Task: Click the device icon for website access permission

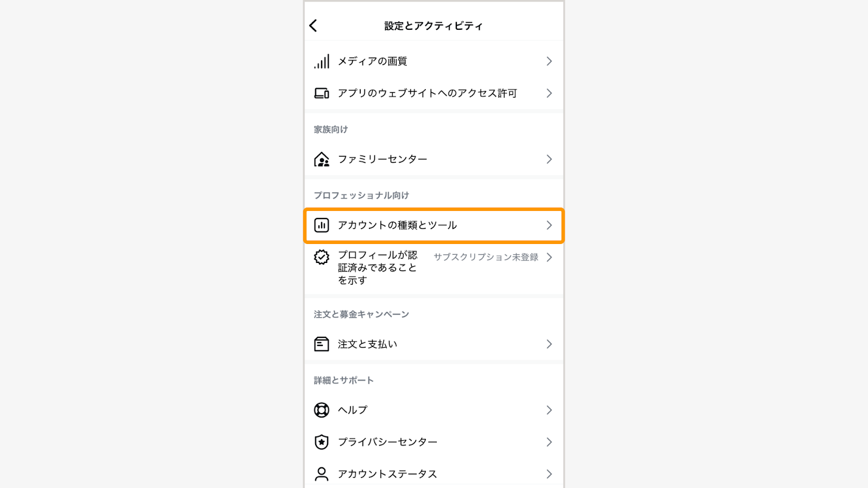Action: coord(322,93)
